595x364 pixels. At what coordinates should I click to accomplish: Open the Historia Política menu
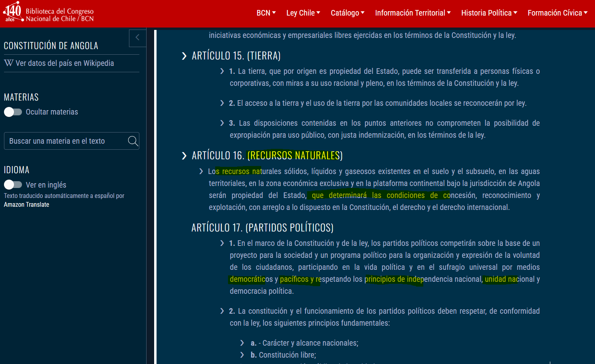click(489, 13)
